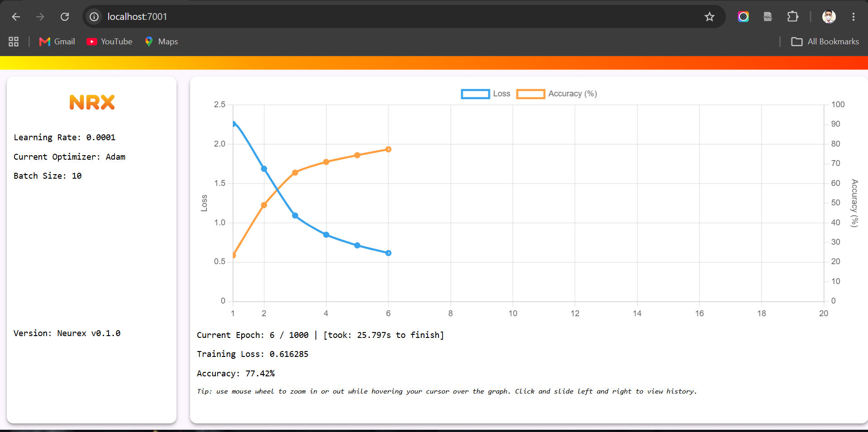Viewport: 868px width, 432px height.
Task: Click the 'Version: Neurex v0.1.0' text
Action: [67, 333]
